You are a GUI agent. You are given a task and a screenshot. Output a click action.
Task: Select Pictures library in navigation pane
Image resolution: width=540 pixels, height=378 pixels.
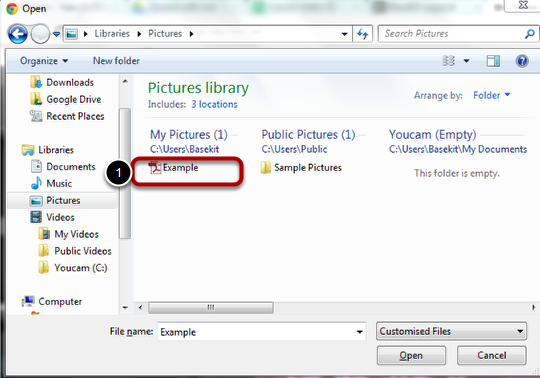click(x=63, y=200)
